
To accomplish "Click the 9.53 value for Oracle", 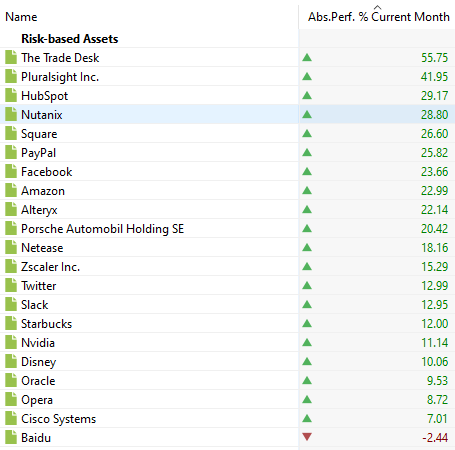I will pyautogui.click(x=437, y=381).
